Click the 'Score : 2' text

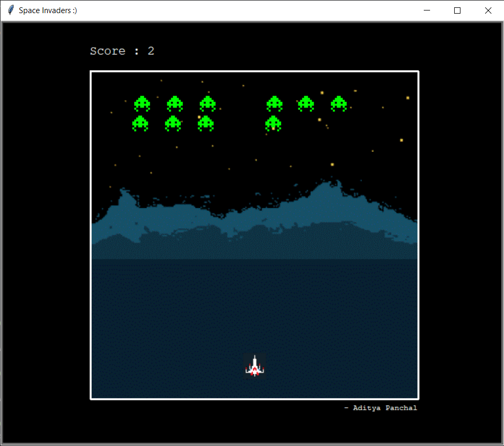point(122,51)
